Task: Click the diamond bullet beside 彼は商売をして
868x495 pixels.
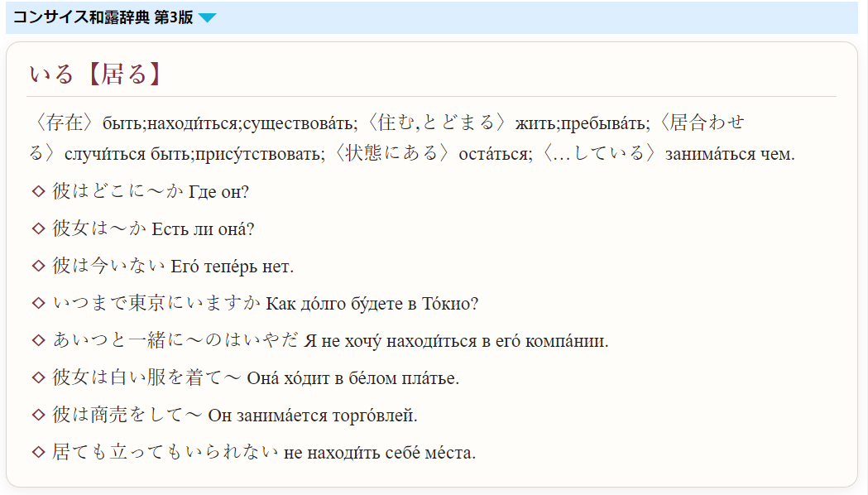Action: click(38, 415)
